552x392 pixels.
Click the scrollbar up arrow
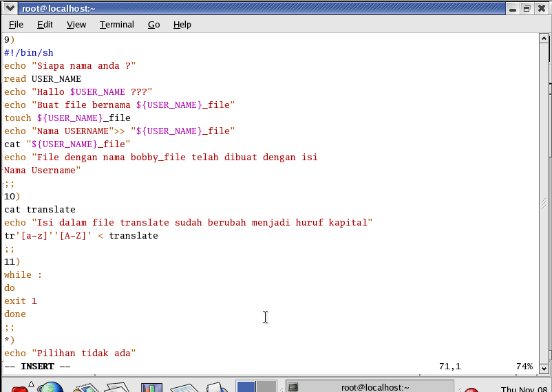[544, 38]
